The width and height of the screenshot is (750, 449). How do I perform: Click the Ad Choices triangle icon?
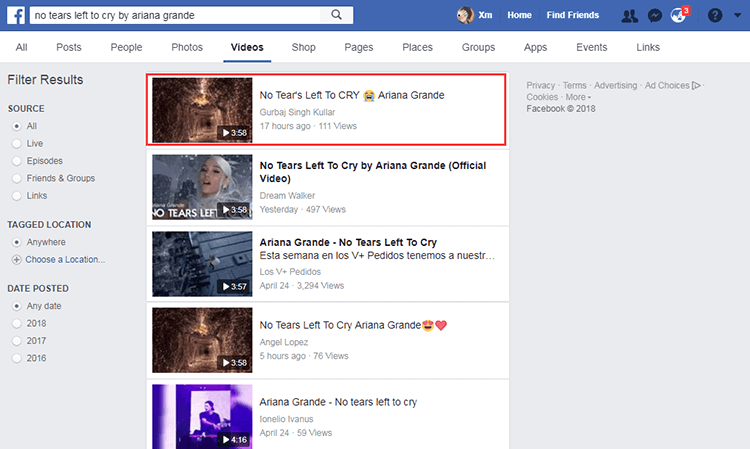pos(696,86)
